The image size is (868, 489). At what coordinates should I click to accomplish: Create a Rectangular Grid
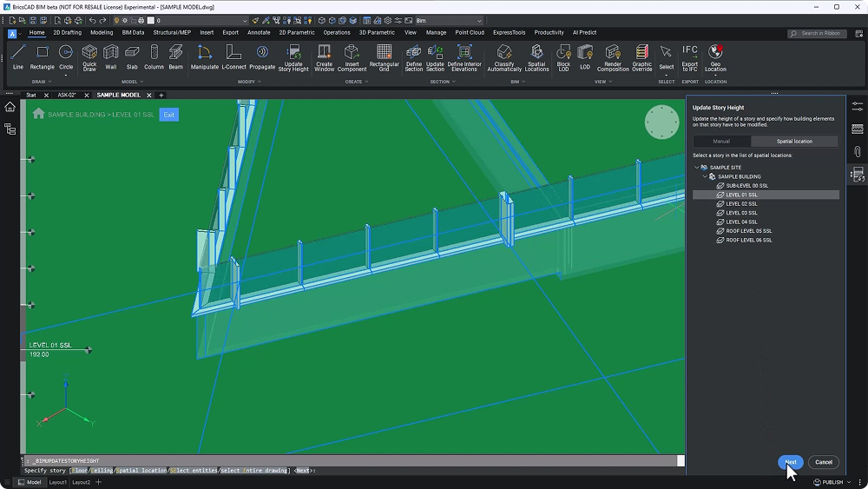coord(384,57)
